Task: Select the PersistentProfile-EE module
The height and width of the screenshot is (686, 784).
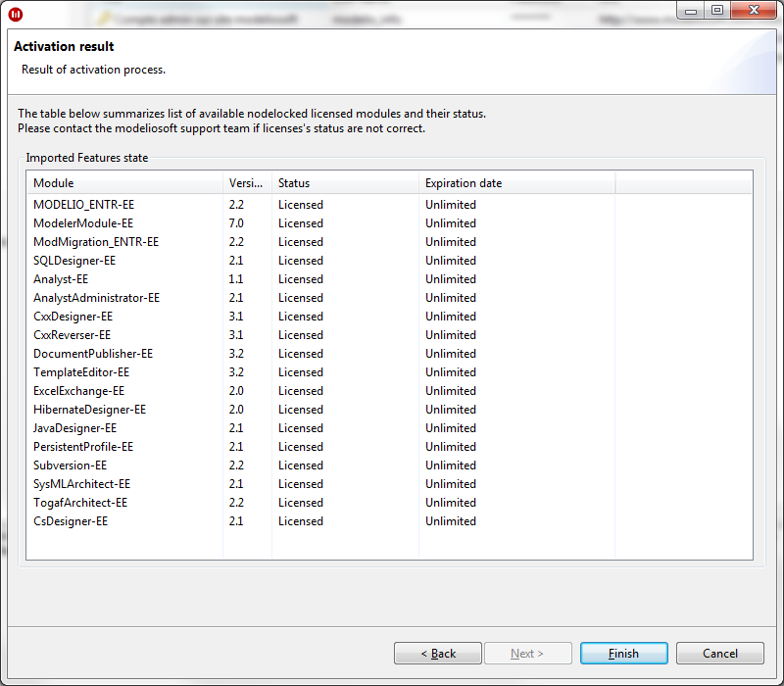Action: [x=83, y=447]
